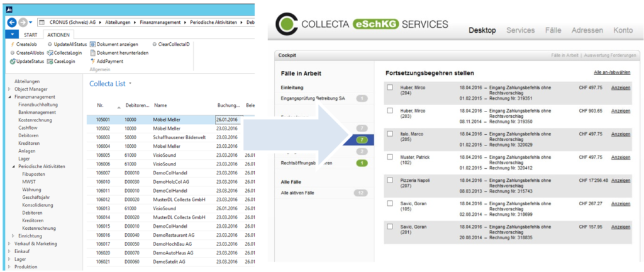
Task: Expand the Einkauf tree node
Action: 9,251
